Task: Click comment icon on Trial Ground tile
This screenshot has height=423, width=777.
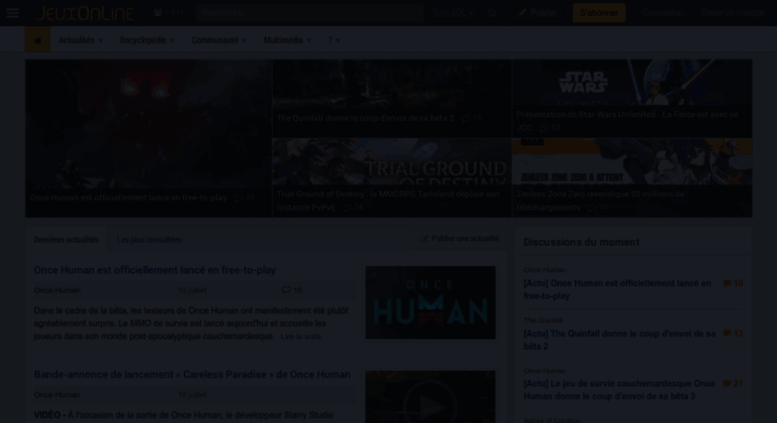Action: (347, 208)
